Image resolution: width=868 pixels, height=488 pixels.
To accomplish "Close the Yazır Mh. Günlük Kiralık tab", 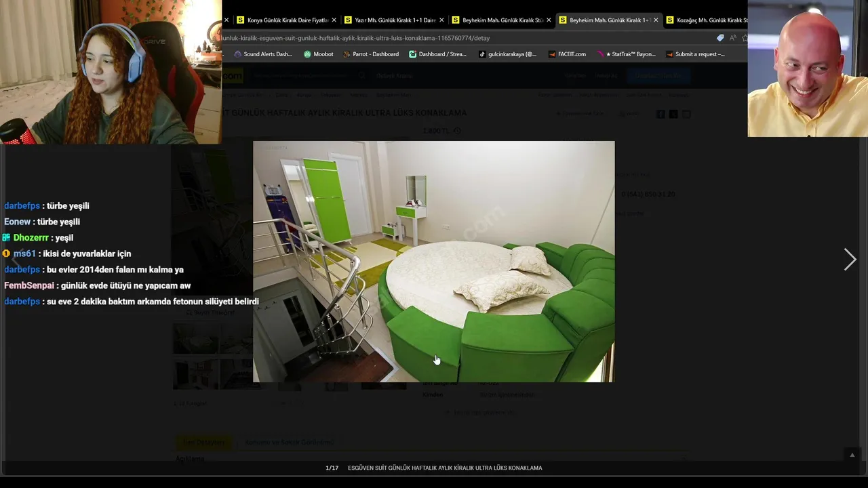I will [x=441, y=20].
